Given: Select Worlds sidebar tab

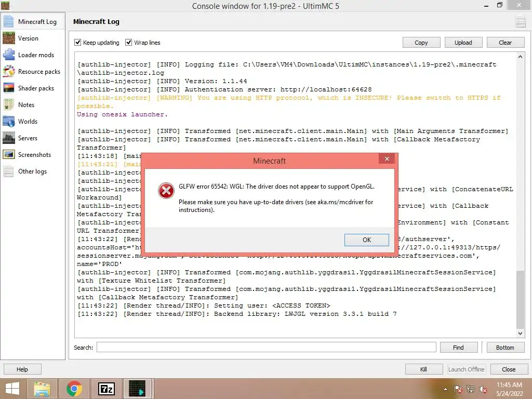Looking at the screenshot, I should (33, 121).
